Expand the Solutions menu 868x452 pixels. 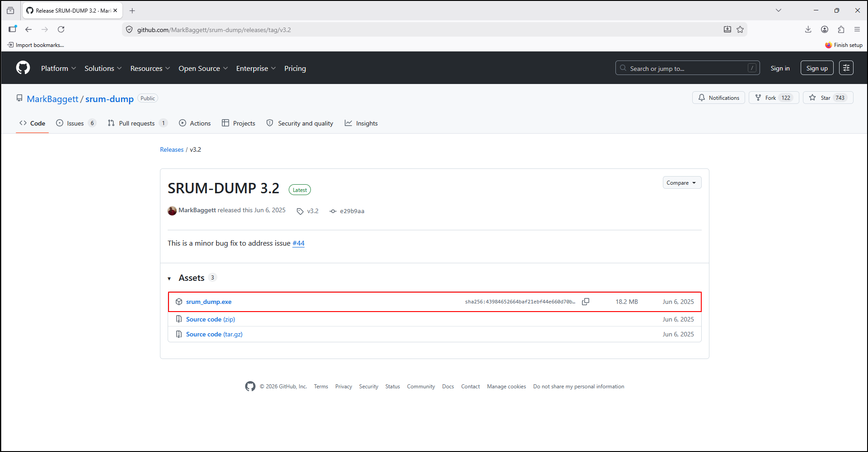pyautogui.click(x=103, y=69)
